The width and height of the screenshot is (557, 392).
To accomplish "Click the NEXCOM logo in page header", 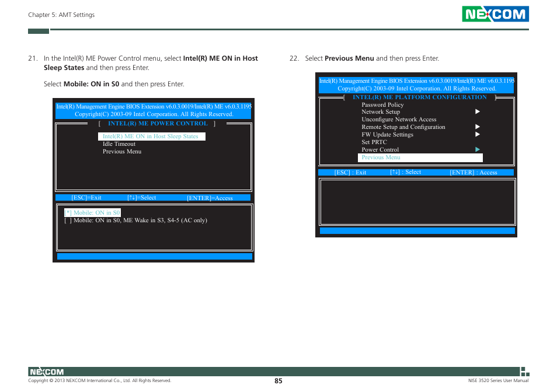I will [495, 14].
